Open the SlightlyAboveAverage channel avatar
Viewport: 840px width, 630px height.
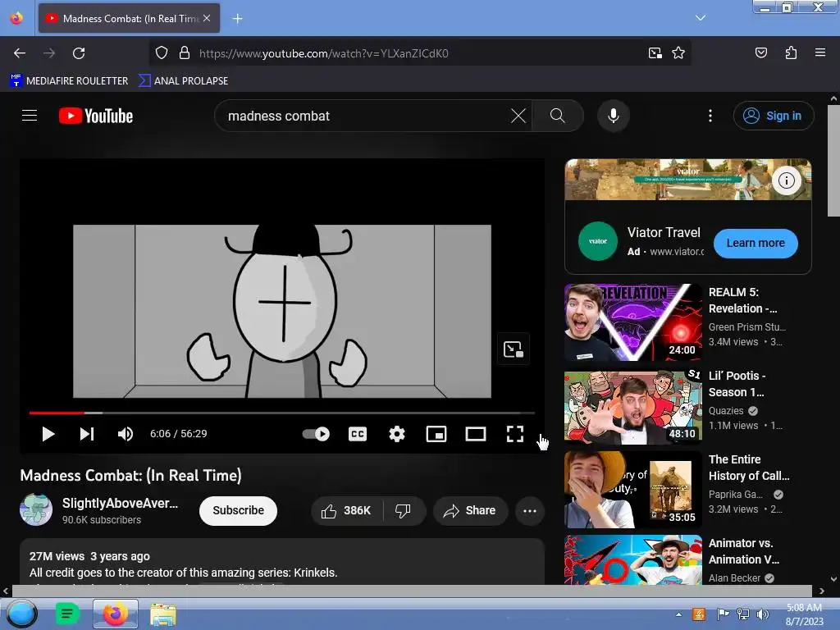click(36, 509)
